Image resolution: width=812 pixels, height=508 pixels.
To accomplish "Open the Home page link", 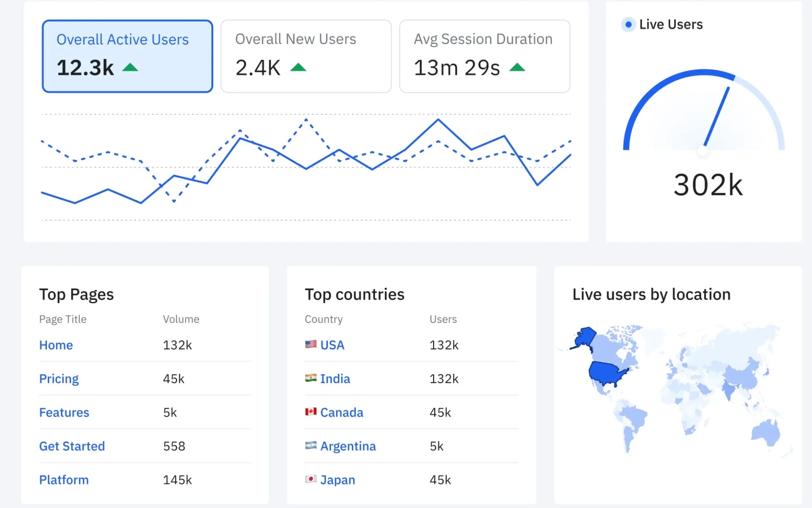I will tap(56, 345).
